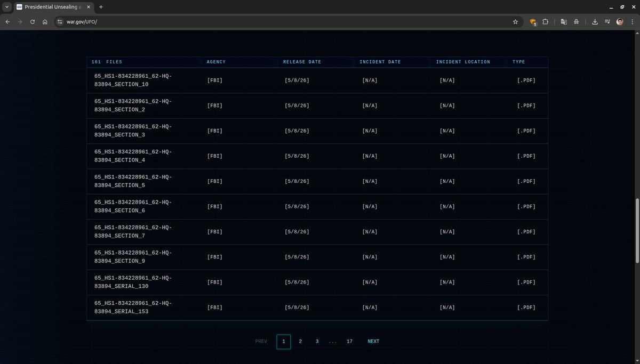
Task: Open file ending SECTION_3
Action: (x=133, y=131)
